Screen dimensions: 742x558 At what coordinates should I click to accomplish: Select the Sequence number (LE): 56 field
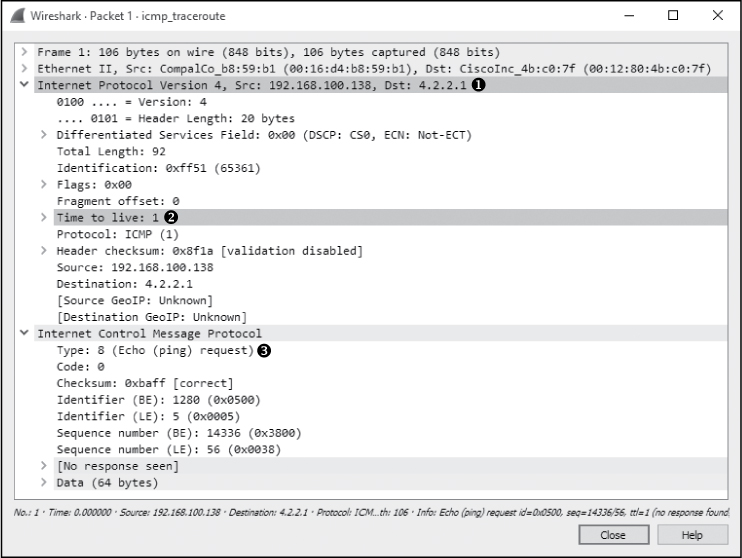390,450
